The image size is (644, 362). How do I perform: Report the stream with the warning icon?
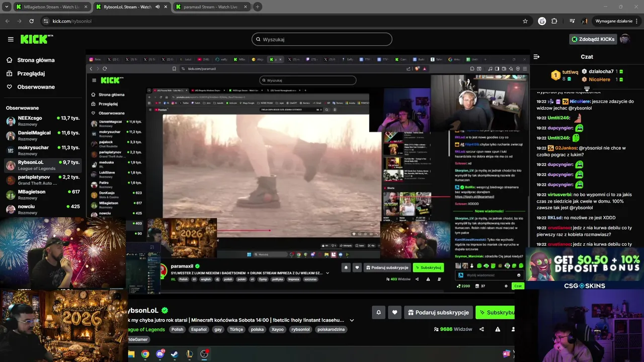498,329
